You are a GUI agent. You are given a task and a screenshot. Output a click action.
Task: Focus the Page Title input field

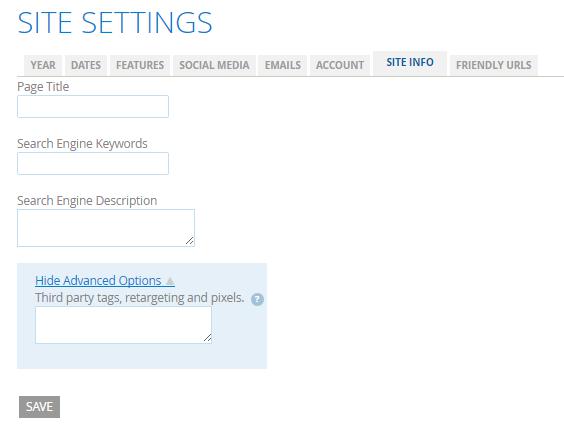[x=93, y=106]
